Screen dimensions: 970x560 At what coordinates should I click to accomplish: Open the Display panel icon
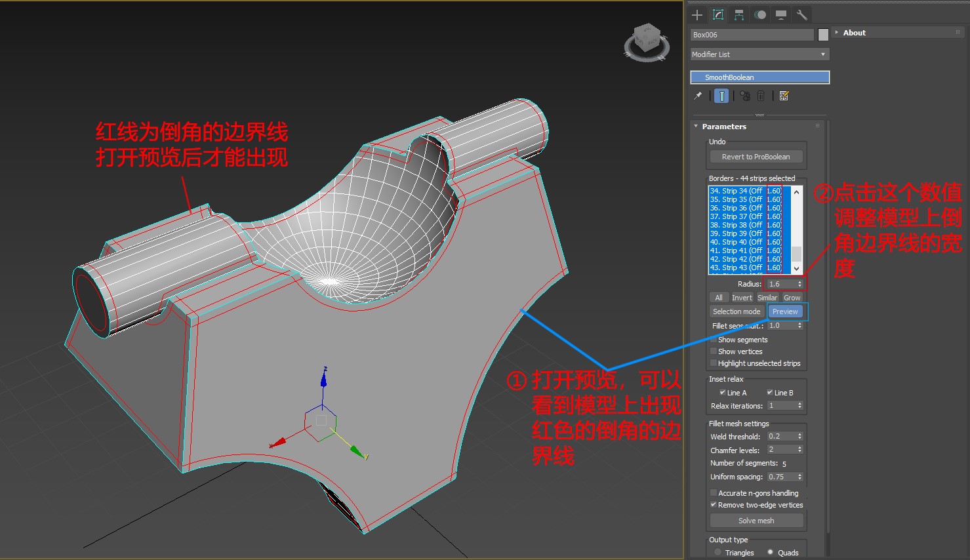781,15
